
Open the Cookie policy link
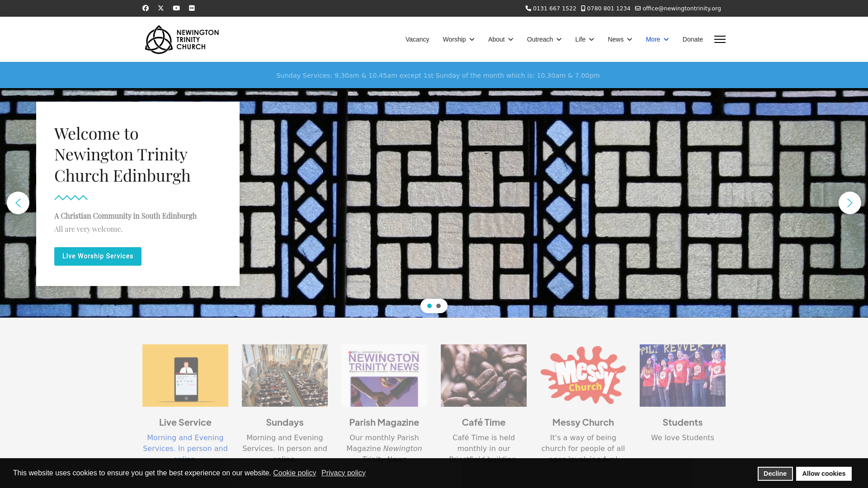[295, 473]
